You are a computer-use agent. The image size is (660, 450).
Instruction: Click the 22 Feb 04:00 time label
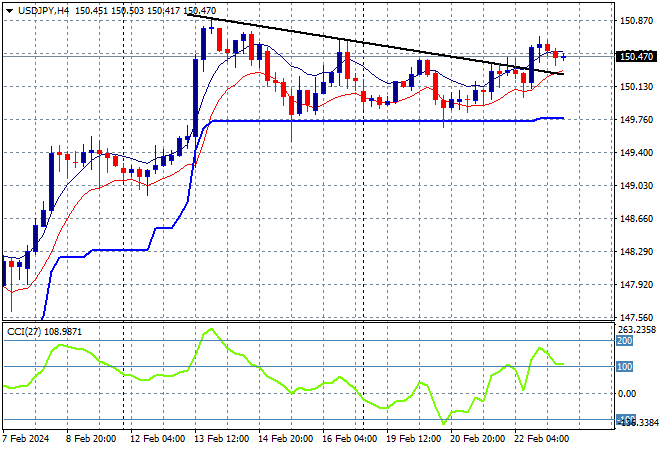(x=541, y=439)
